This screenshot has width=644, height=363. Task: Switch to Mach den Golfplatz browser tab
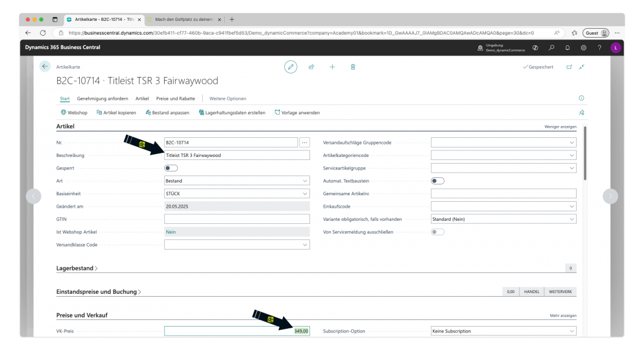pos(184,19)
